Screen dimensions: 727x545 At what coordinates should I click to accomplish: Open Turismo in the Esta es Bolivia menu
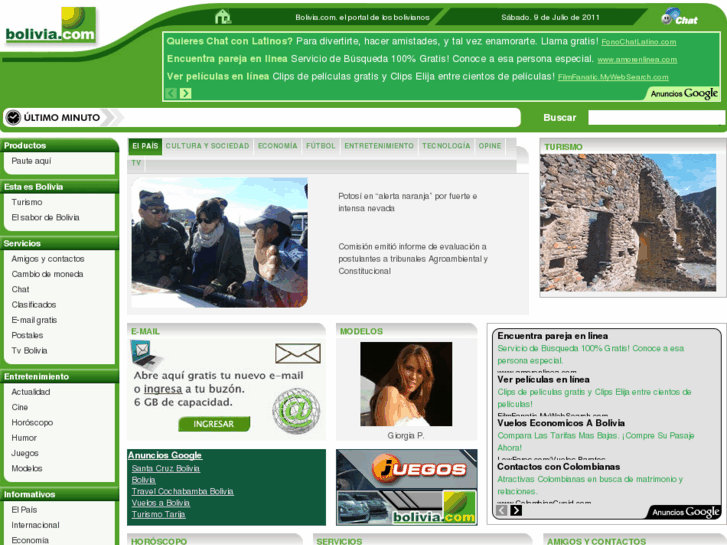(x=27, y=202)
